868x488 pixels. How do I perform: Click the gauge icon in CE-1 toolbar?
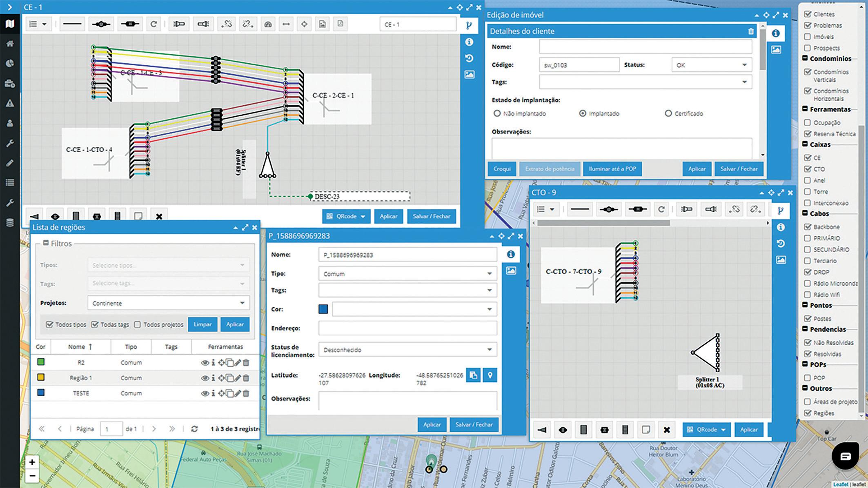coord(268,24)
